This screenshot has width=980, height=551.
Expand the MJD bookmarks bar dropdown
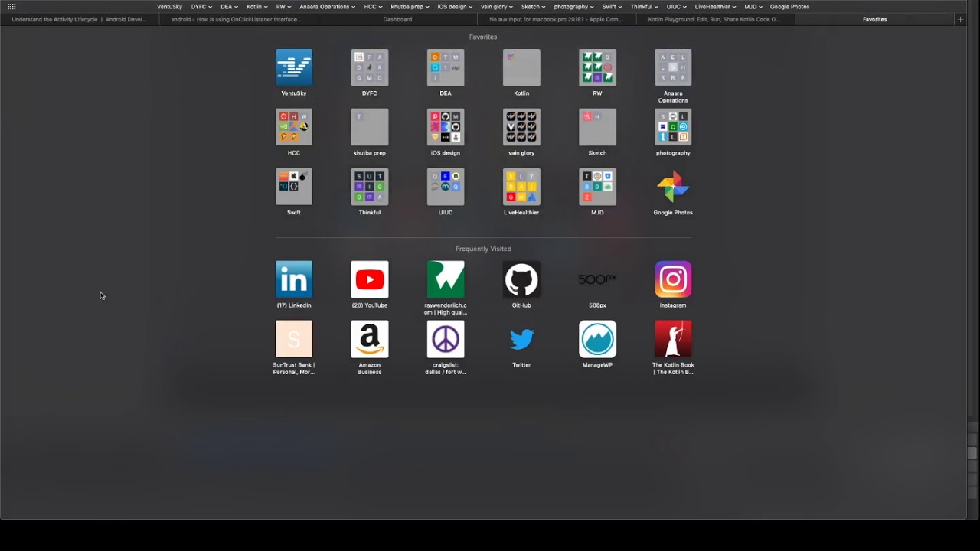753,7
